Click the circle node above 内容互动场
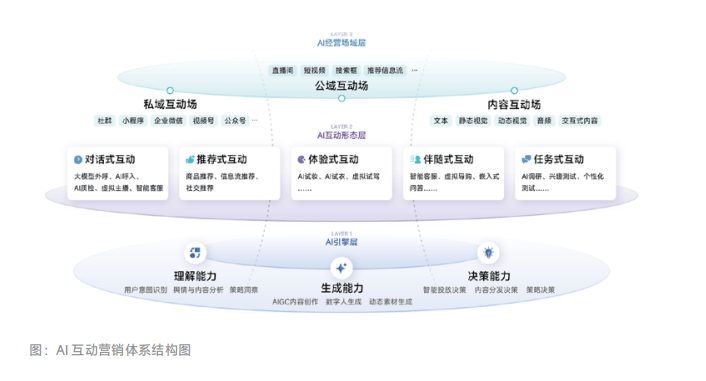Viewport: 706px width, 381px height. click(514, 91)
